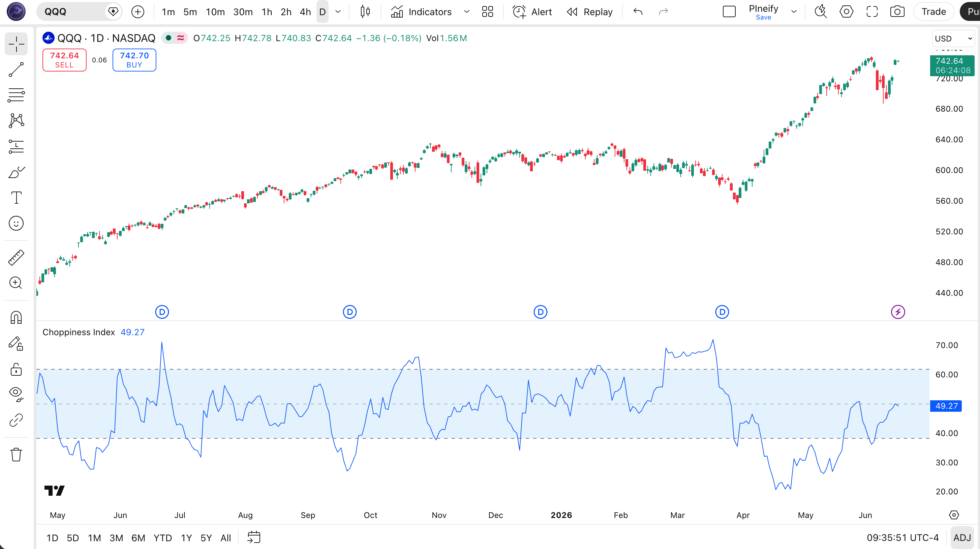The width and height of the screenshot is (980, 549).
Task: Click the dividend marker near July
Action: point(162,312)
